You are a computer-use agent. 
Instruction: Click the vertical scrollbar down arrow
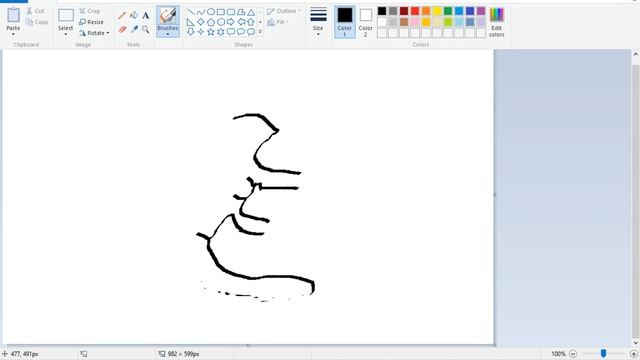pos(636,343)
